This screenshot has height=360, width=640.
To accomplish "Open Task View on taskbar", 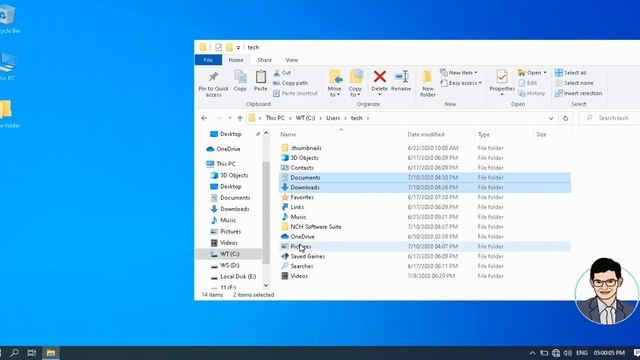I will pos(31,353).
